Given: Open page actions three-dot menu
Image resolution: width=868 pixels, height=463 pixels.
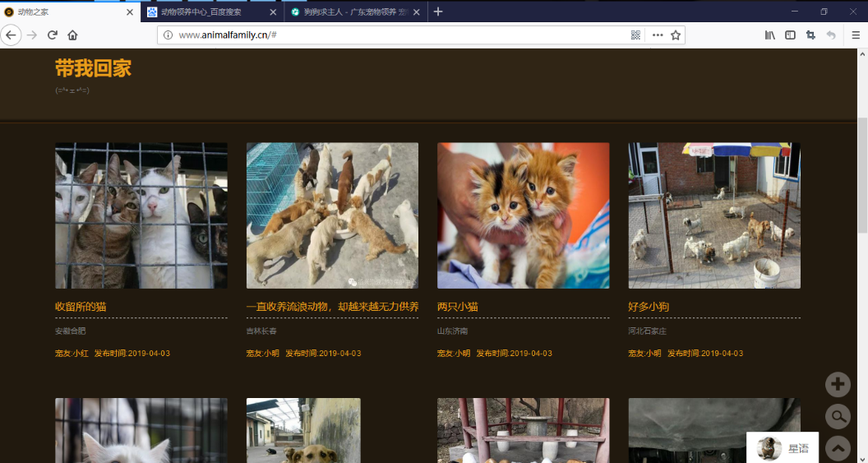Looking at the screenshot, I should coord(658,35).
